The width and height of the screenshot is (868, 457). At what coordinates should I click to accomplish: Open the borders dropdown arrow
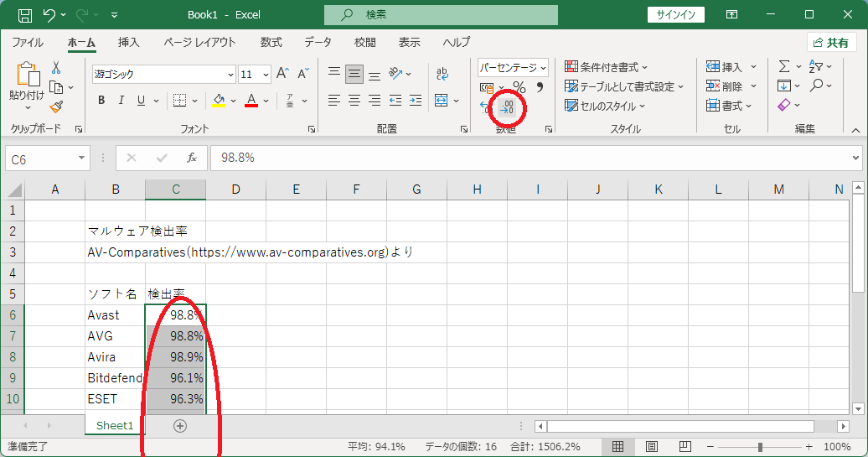pos(195,101)
